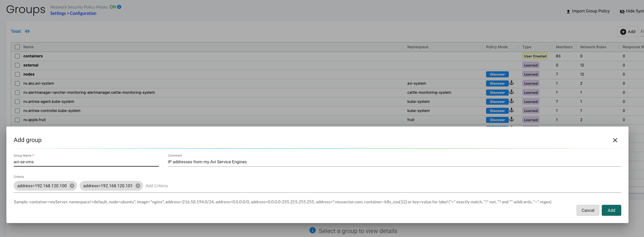The image size is (644, 237).
Task: Click the Add button above the table
Action: [628, 32]
